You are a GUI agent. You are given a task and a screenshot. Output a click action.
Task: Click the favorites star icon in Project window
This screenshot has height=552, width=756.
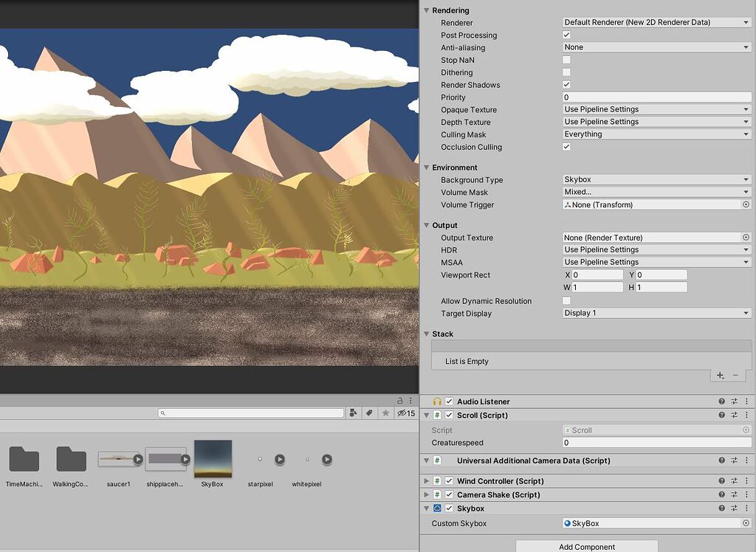click(385, 413)
